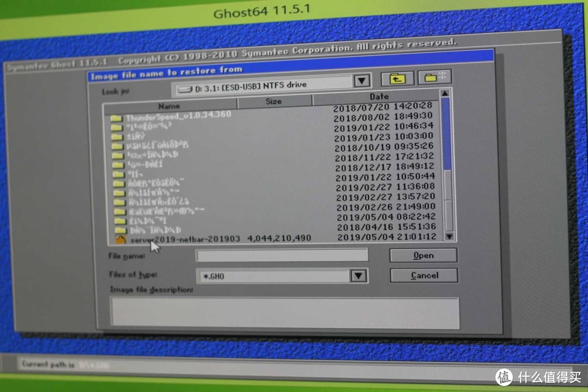Click the Image file description box

pos(285,313)
